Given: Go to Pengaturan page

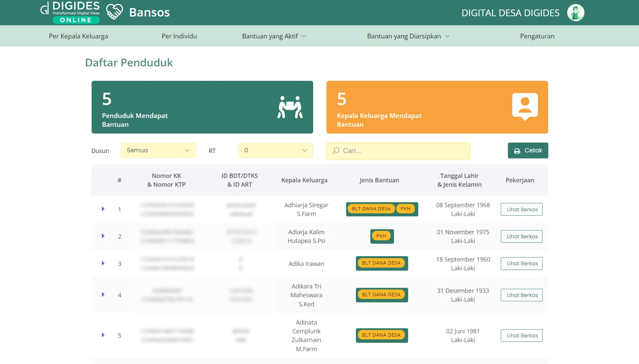Looking at the screenshot, I should 537,36.
